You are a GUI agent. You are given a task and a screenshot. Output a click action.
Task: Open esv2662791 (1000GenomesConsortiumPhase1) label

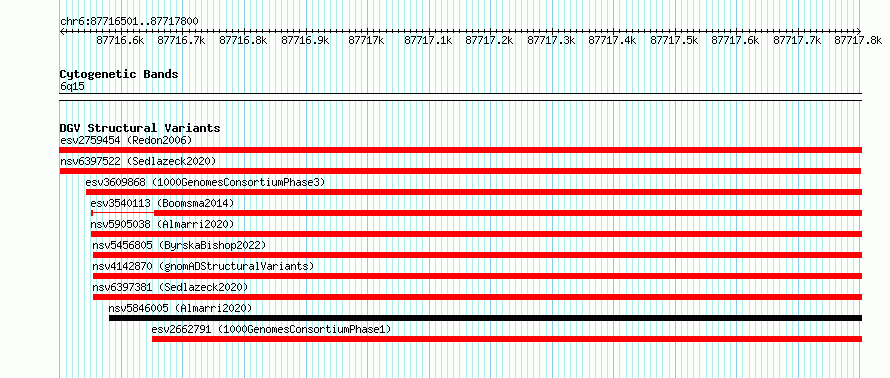271,329
